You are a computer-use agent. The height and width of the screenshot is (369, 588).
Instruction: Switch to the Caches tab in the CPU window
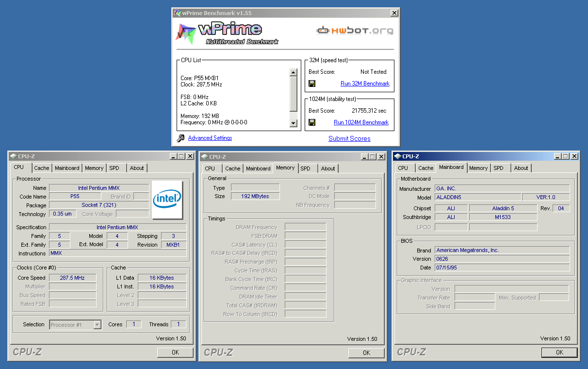point(42,168)
